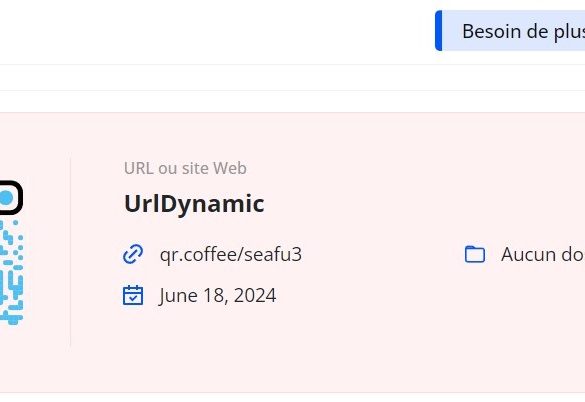Open the UrlDynamic QR code thumbnail

[x=11, y=253]
